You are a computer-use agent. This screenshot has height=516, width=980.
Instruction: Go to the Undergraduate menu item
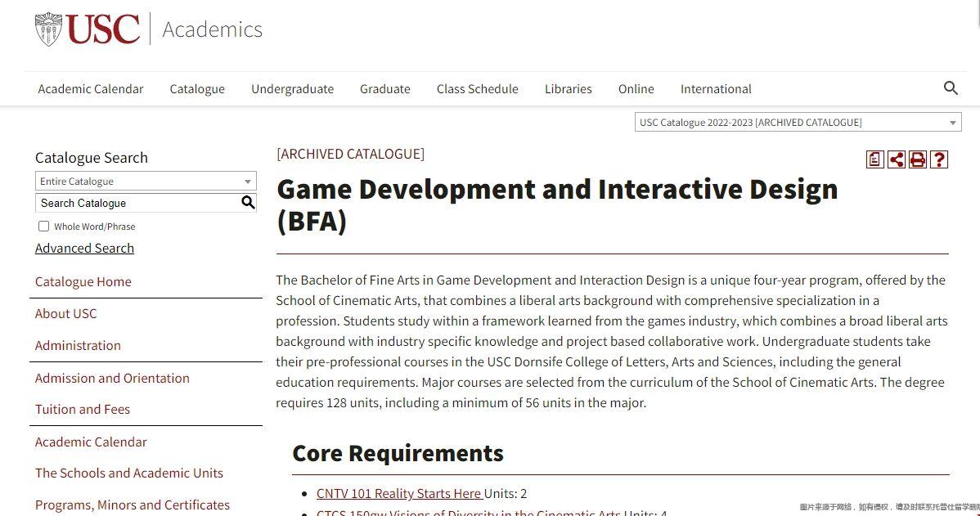point(293,88)
